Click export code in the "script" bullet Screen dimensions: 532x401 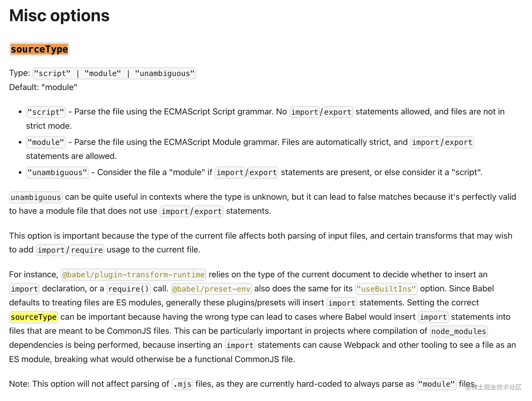click(x=337, y=112)
